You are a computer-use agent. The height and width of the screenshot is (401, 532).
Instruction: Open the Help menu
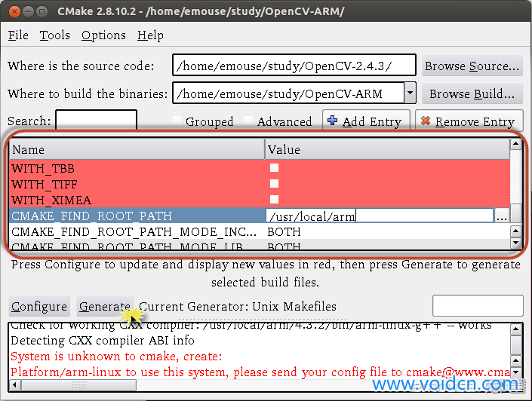pyautogui.click(x=150, y=35)
